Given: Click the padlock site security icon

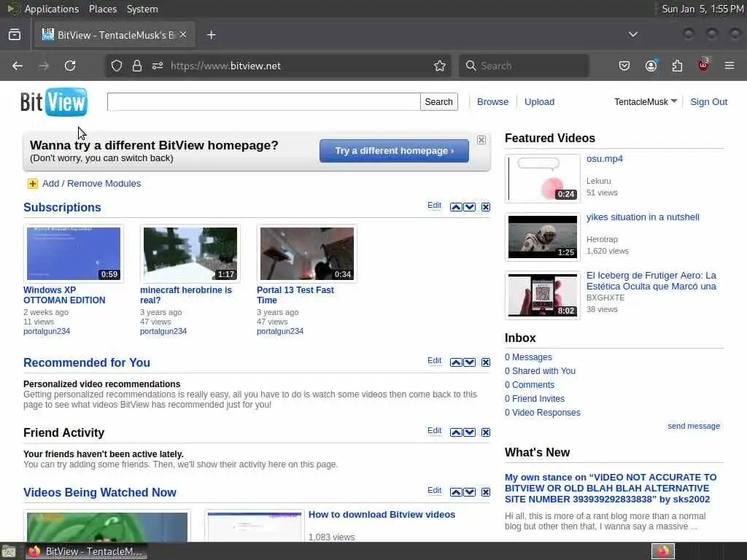Looking at the screenshot, I should click(137, 66).
